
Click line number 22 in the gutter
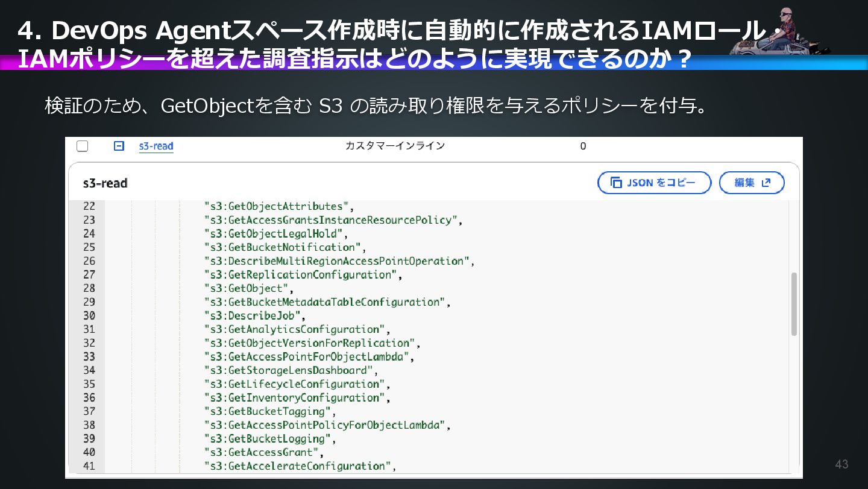pos(89,206)
